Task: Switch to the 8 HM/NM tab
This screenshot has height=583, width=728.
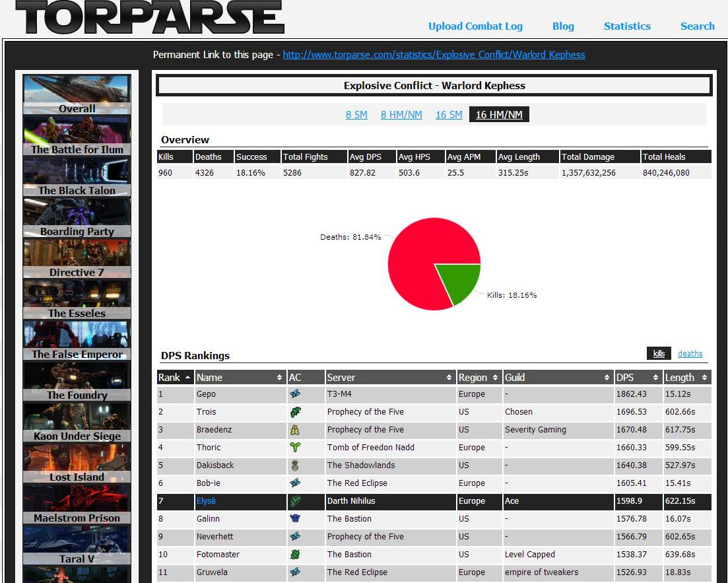Action: click(x=401, y=114)
